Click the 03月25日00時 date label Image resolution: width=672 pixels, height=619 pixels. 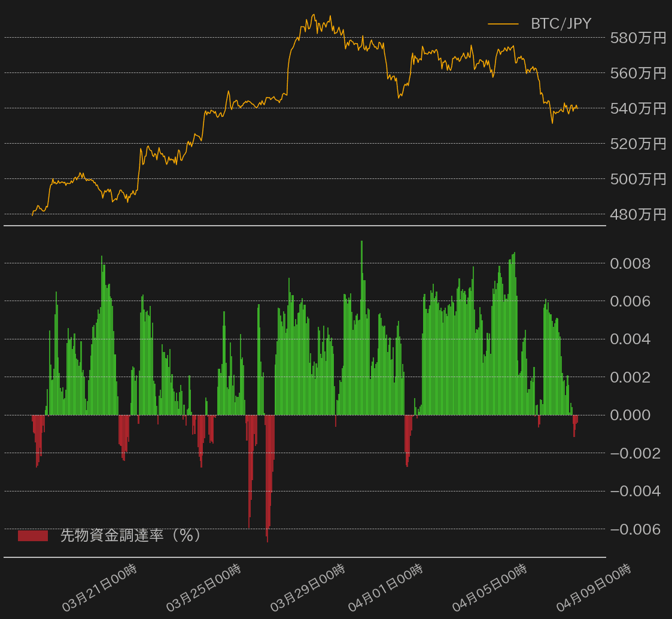point(205,587)
